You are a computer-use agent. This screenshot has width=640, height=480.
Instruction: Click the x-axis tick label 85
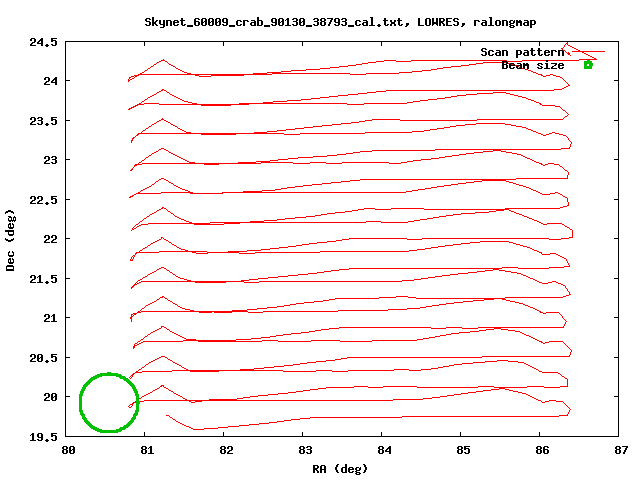click(x=463, y=450)
